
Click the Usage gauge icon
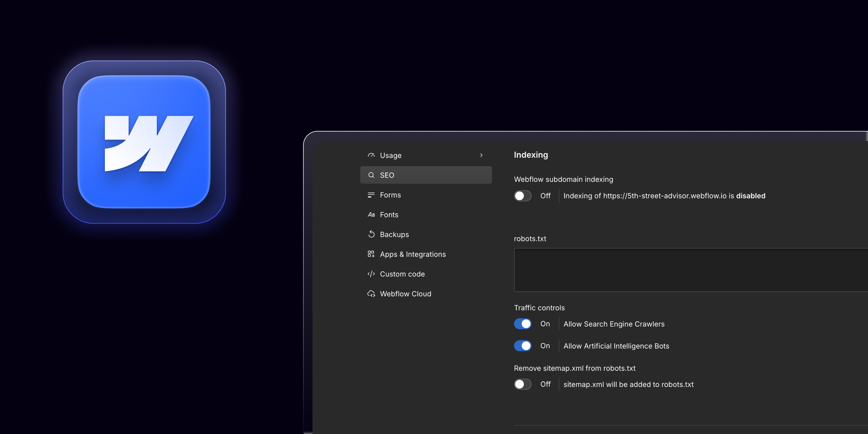click(x=371, y=155)
